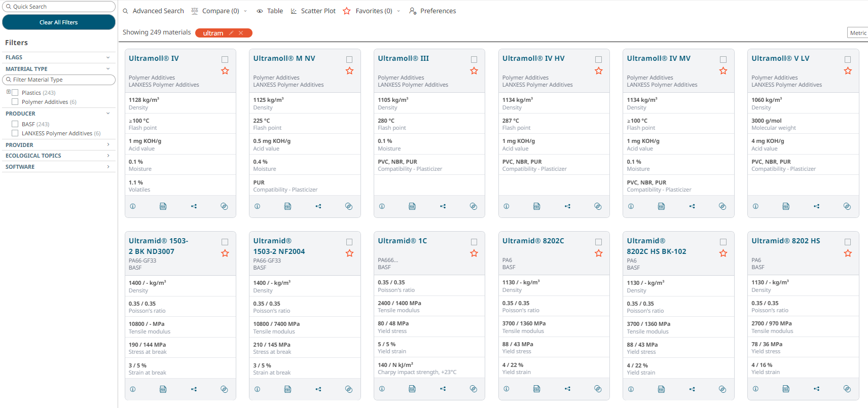Screen dimensions: 868x408
Task: Tick compare checkbox on Ultramoll® III
Action: tap(474, 60)
